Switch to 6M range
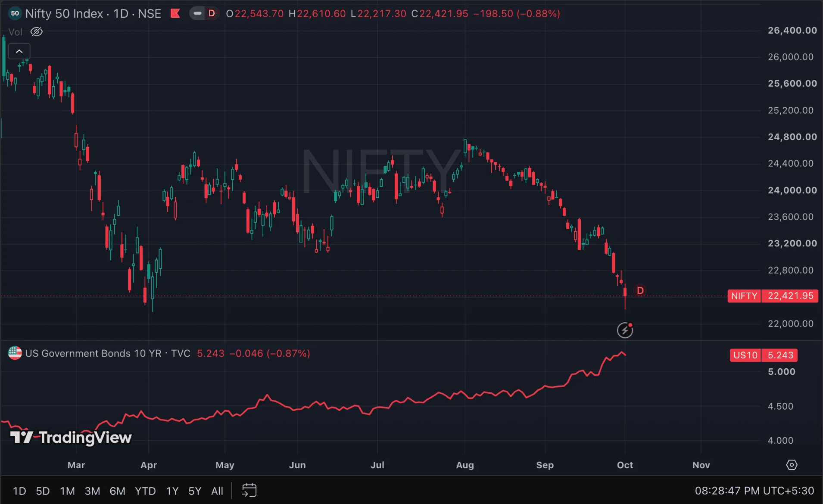The height and width of the screenshot is (504, 823). coord(117,491)
